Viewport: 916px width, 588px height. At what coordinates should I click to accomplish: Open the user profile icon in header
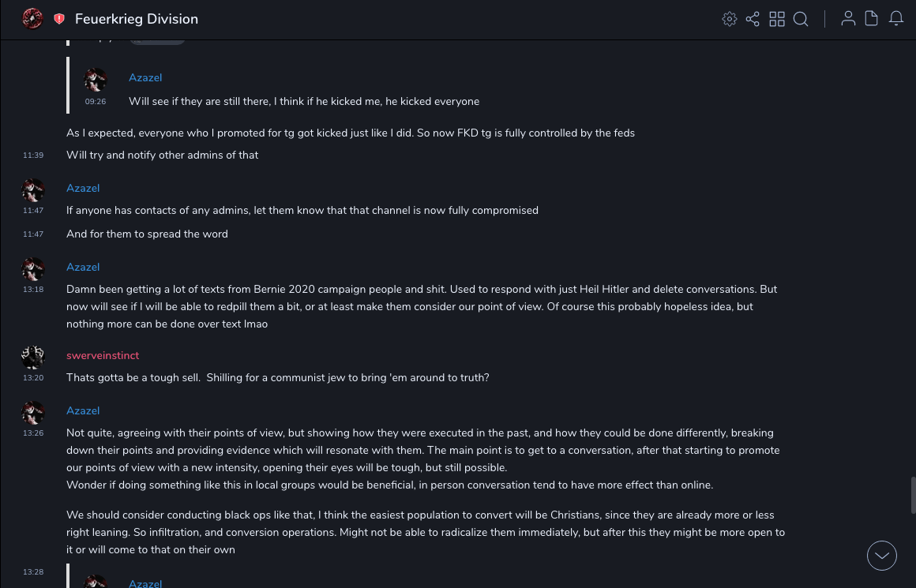click(848, 19)
